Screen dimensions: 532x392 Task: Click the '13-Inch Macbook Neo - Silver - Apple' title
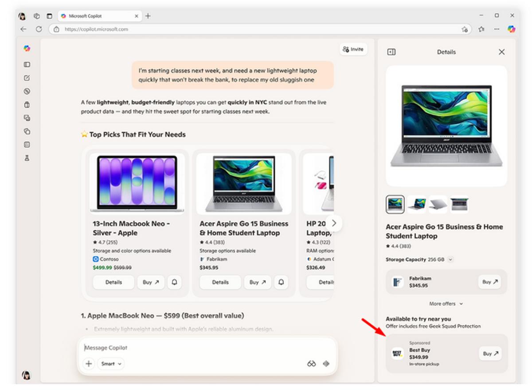coord(131,228)
